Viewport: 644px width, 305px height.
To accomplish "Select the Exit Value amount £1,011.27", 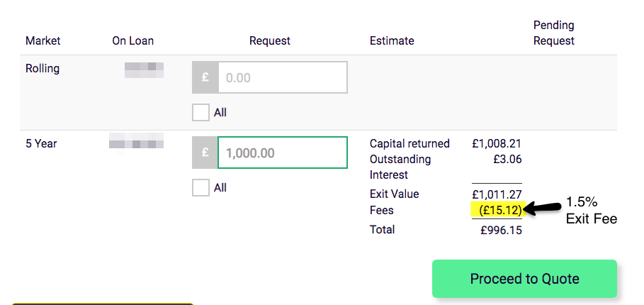I will pos(497,194).
